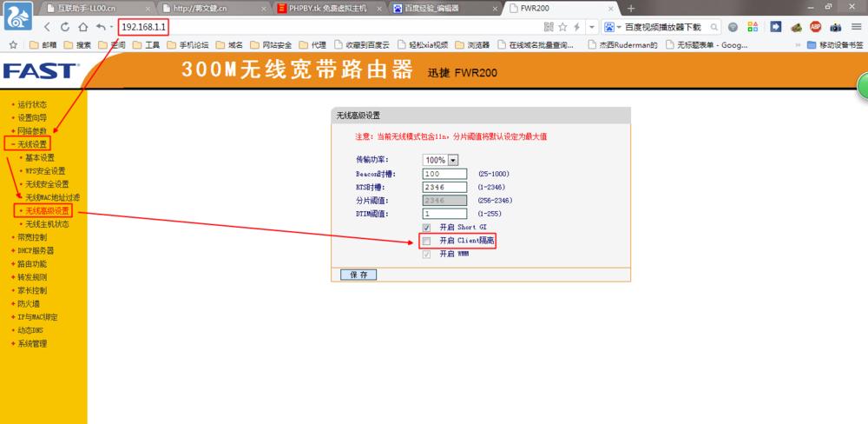The image size is (868, 424).
Task: Open WPS安全设置 in the sidebar
Action: (x=45, y=170)
